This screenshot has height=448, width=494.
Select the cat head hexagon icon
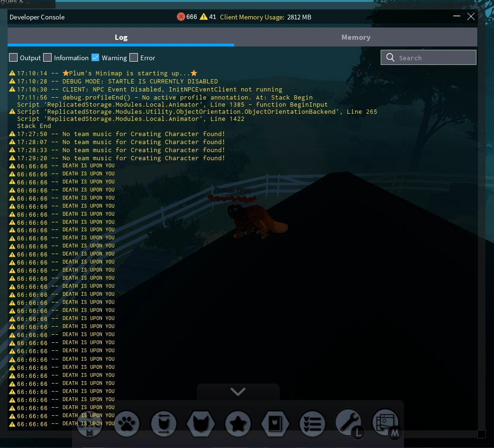[x=201, y=423]
